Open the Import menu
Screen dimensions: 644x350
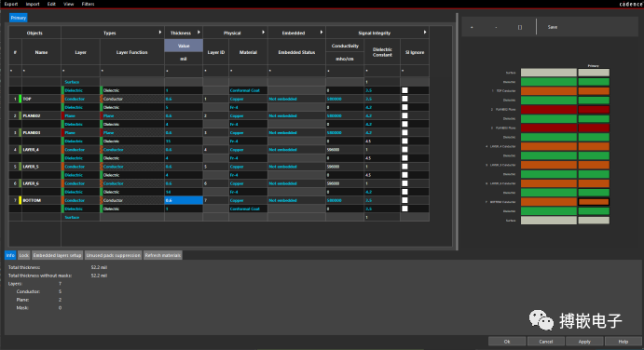click(33, 4)
